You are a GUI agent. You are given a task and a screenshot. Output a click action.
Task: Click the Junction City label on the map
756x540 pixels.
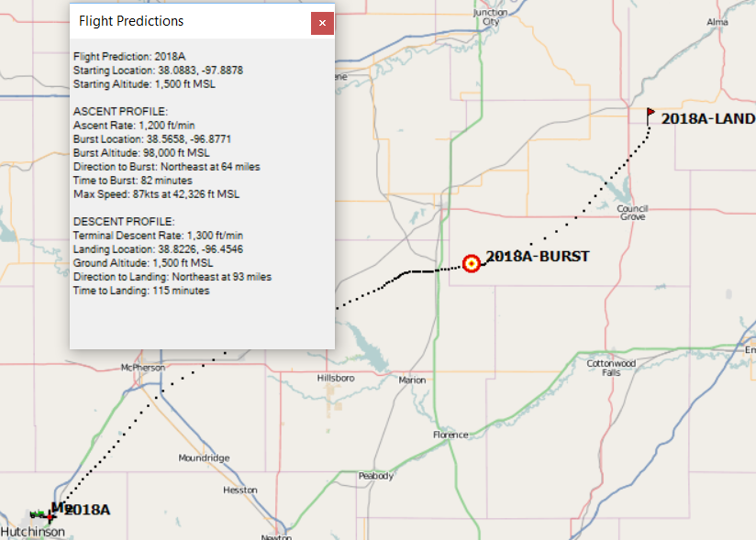[x=490, y=17]
